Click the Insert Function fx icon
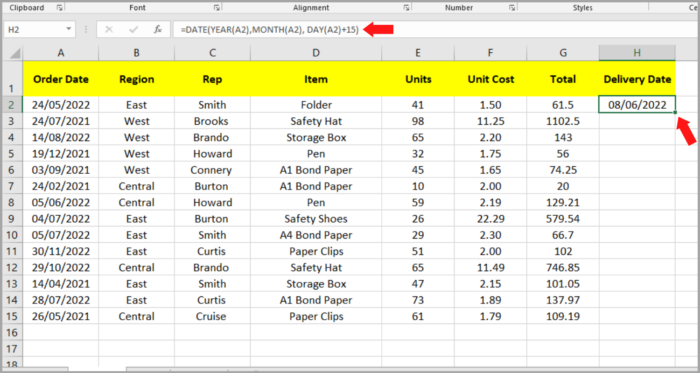This screenshot has height=373, width=700. click(158, 30)
